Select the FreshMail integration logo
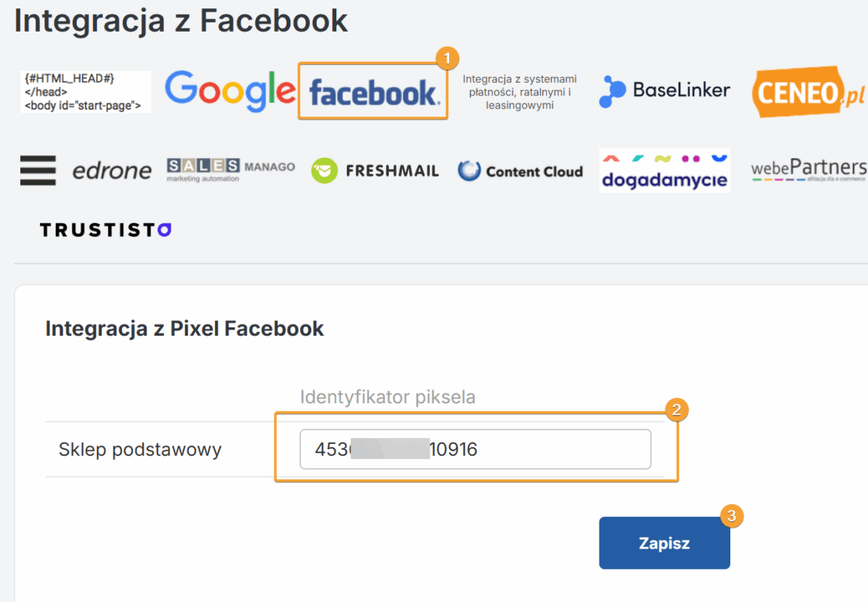Screen dimensions: 868x602 375,171
